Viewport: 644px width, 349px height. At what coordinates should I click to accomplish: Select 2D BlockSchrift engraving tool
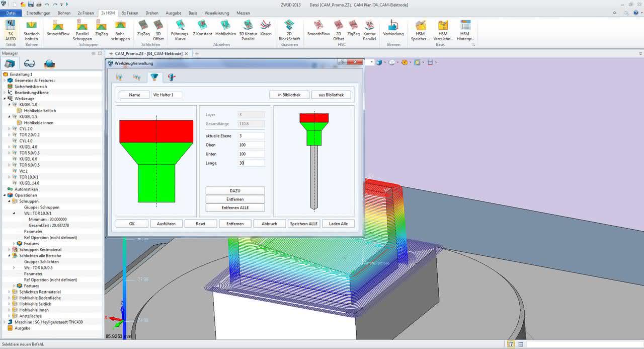[289, 30]
